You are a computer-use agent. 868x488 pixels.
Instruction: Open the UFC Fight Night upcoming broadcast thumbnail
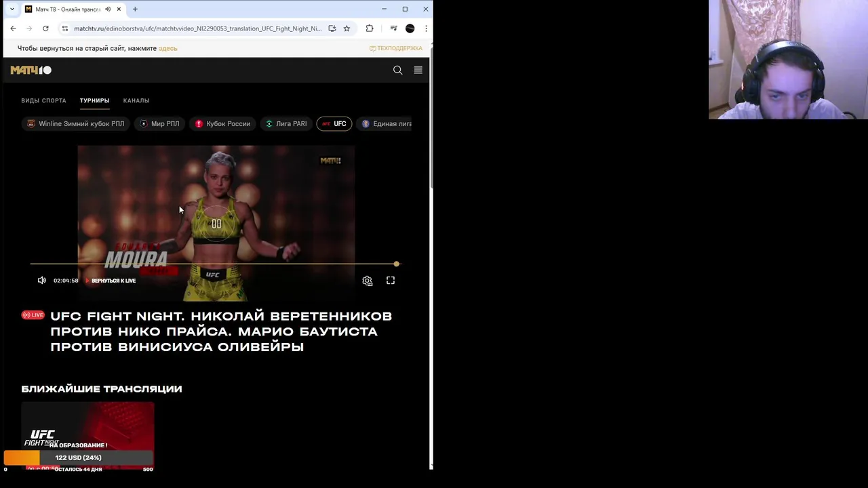point(87,436)
